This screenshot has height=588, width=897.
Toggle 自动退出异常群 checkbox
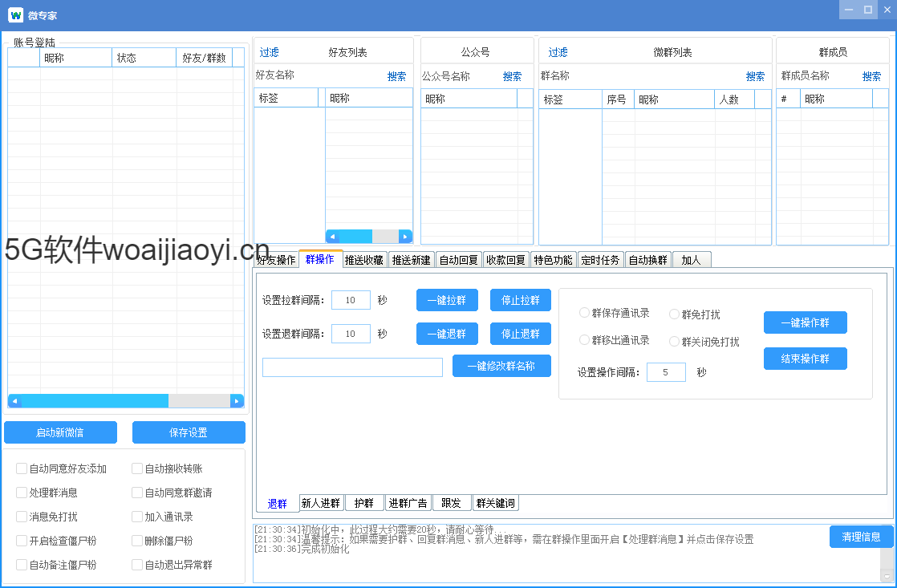(137, 565)
